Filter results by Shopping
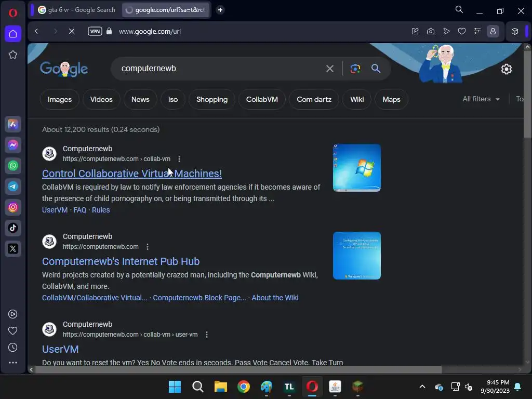 (212, 99)
